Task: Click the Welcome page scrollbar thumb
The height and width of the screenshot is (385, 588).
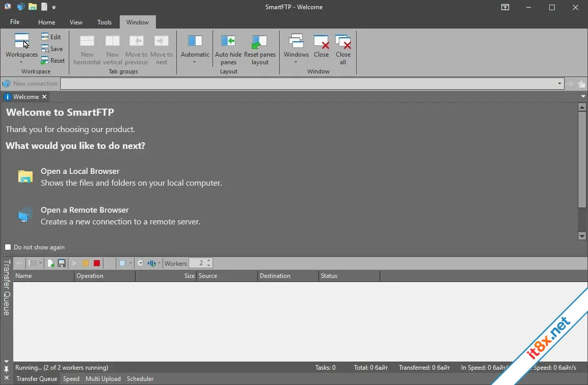Action: point(582,160)
